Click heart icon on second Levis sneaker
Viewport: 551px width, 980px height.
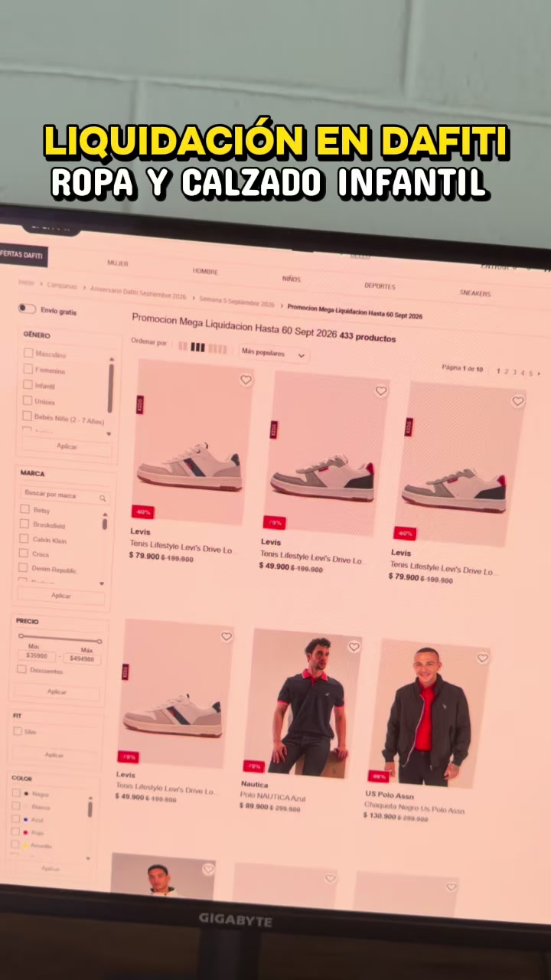tap(381, 391)
